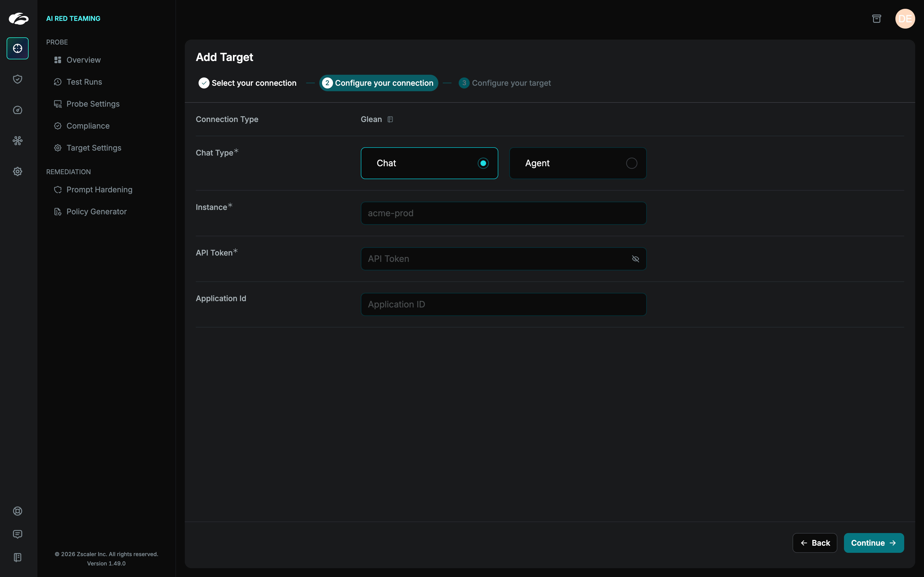Open the snowflake network icon in left rail
This screenshot has height=577, width=924.
[18, 141]
